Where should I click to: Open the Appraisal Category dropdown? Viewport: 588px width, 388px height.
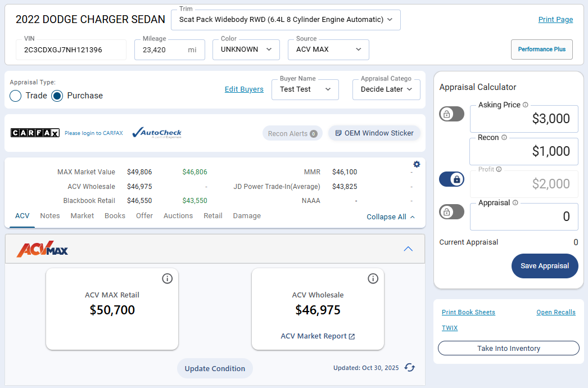pyautogui.click(x=386, y=89)
